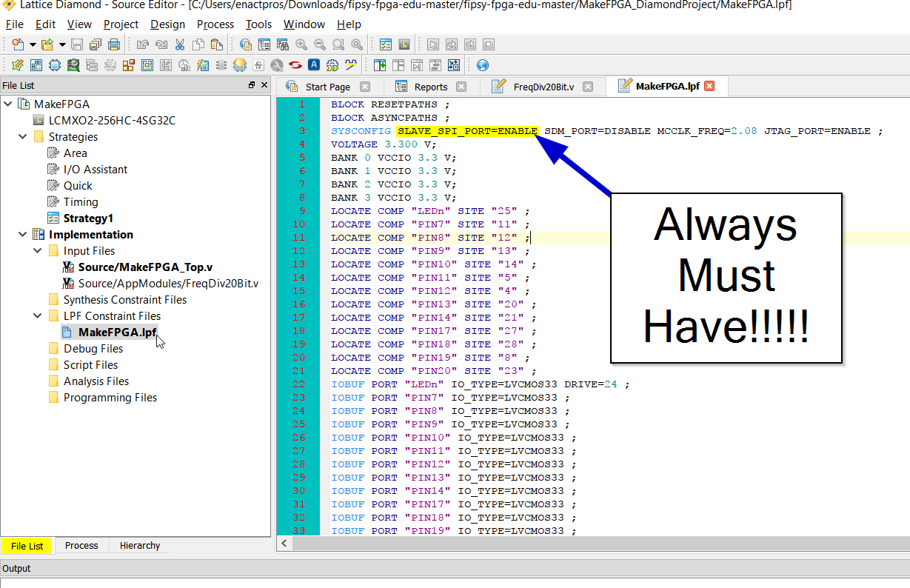Open the dropdown arrow beside Open icon
The image size is (910, 588).
click(62, 44)
